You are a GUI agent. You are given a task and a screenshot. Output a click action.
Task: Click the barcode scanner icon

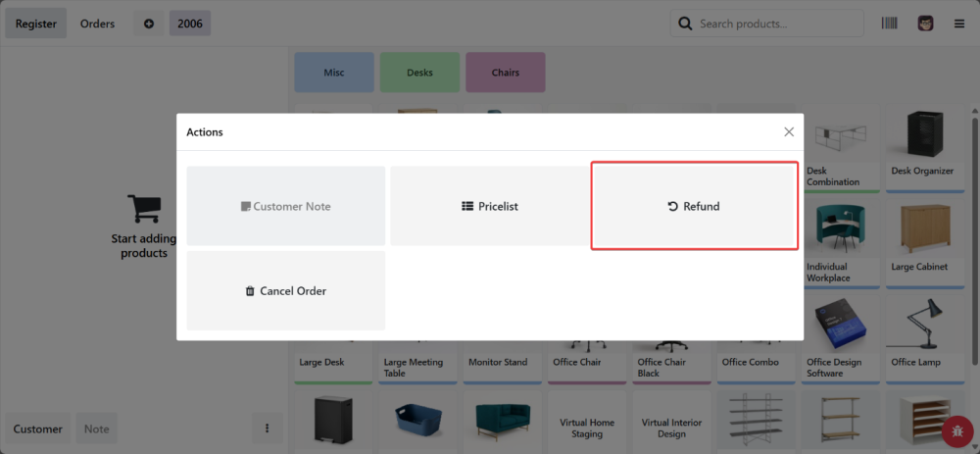(890, 24)
